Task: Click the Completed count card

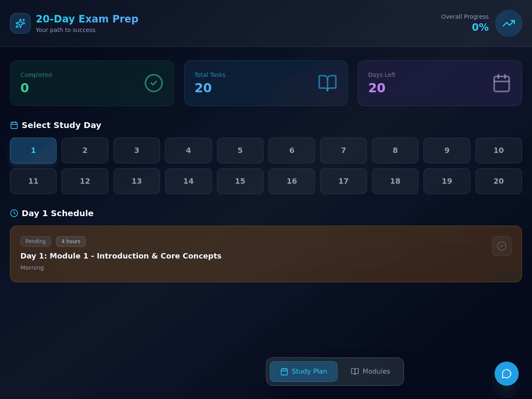Action: tap(92, 83)
